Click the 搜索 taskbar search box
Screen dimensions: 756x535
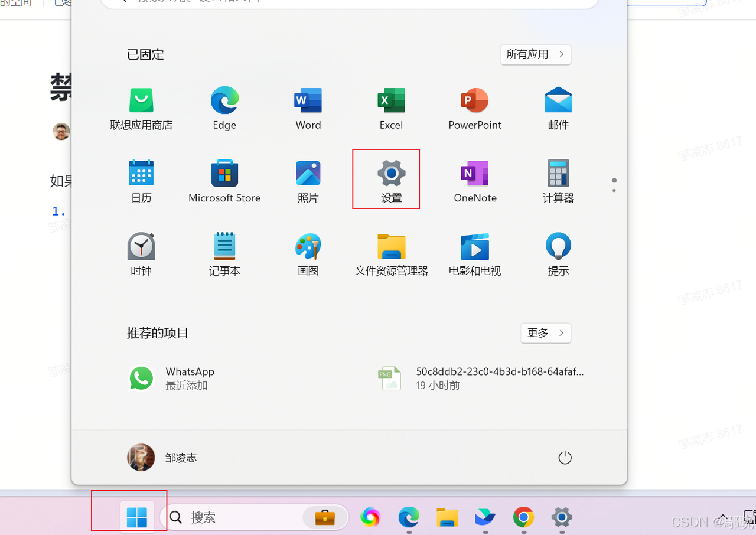pos(254,518)
